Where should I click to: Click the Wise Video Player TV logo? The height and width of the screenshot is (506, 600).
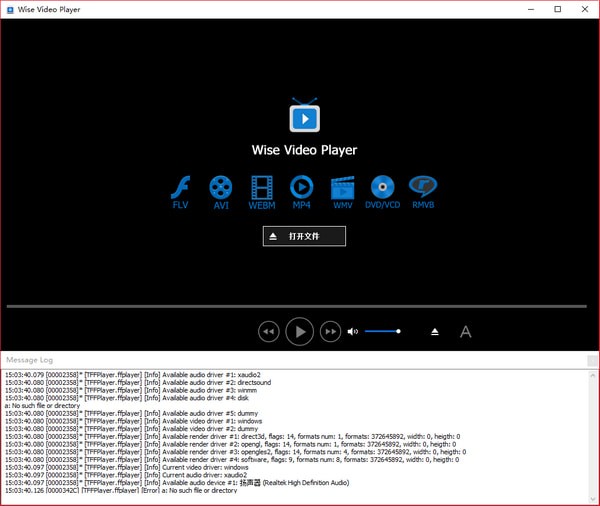point(304,117)
